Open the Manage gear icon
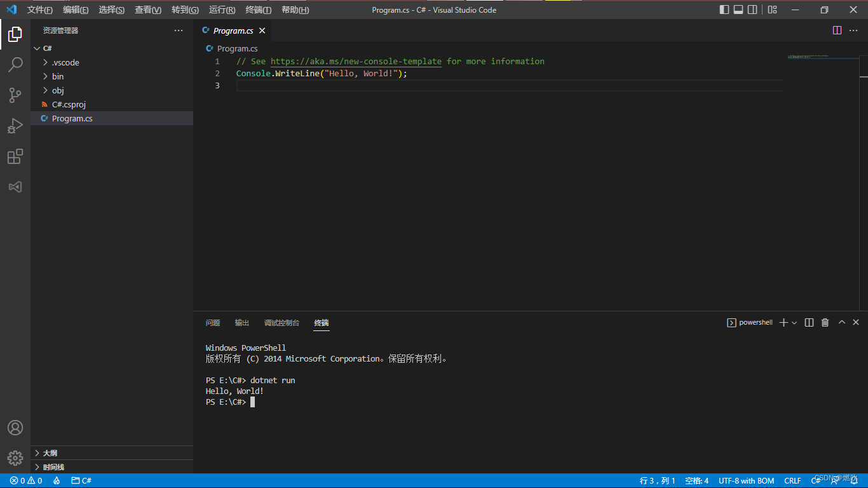868x488 pixels. [x=15, y=457]
